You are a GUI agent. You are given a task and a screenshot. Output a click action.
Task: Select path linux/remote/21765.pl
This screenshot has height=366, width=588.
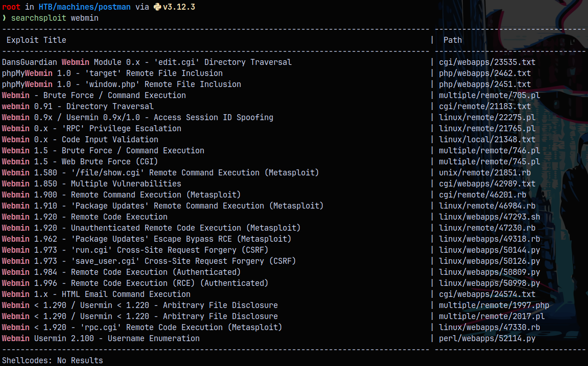487,128
